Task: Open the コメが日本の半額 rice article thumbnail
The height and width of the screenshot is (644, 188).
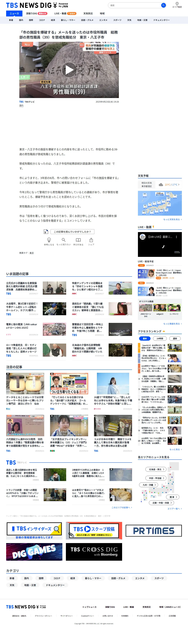Action: [113, 426]
